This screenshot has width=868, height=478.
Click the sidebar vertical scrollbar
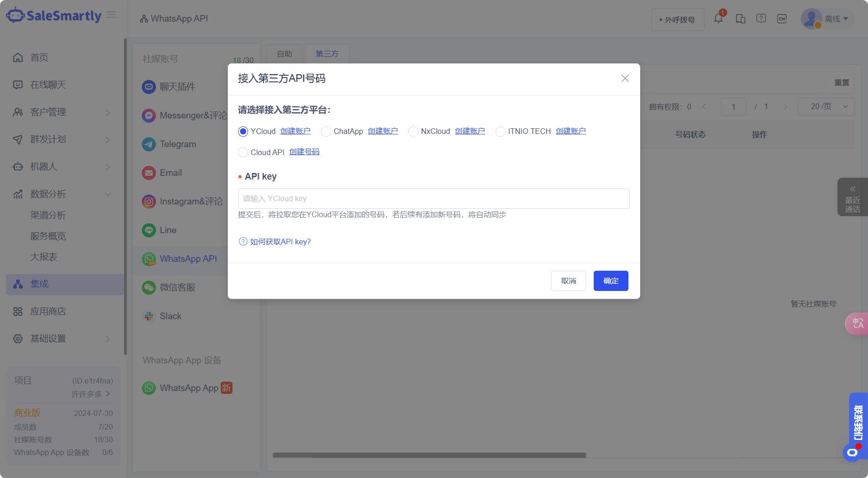pyautogui.click(x=125, y=196)
